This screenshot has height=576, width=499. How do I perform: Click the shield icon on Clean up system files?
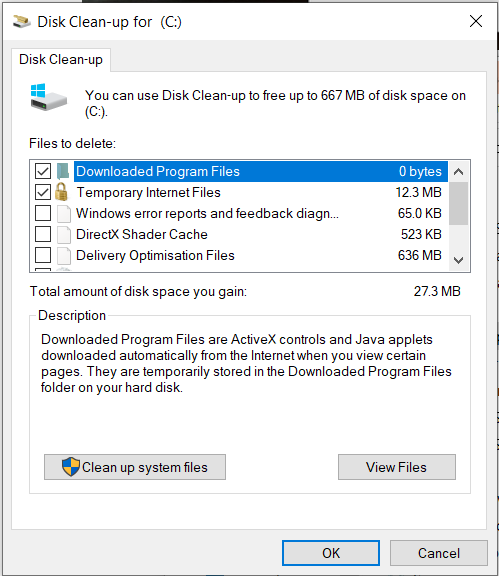pyautogui.click(x=71, y=467)
